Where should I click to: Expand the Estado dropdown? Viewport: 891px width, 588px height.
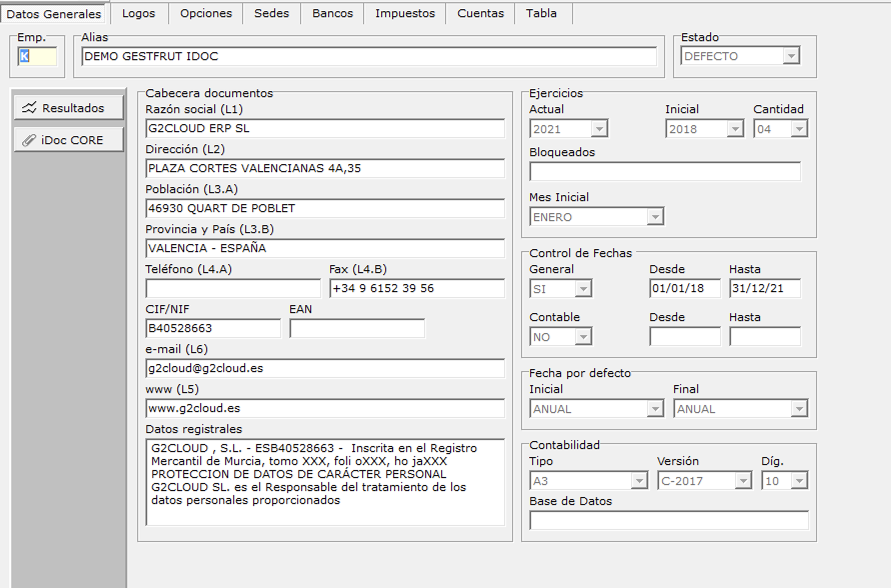[x=790, y=56]
